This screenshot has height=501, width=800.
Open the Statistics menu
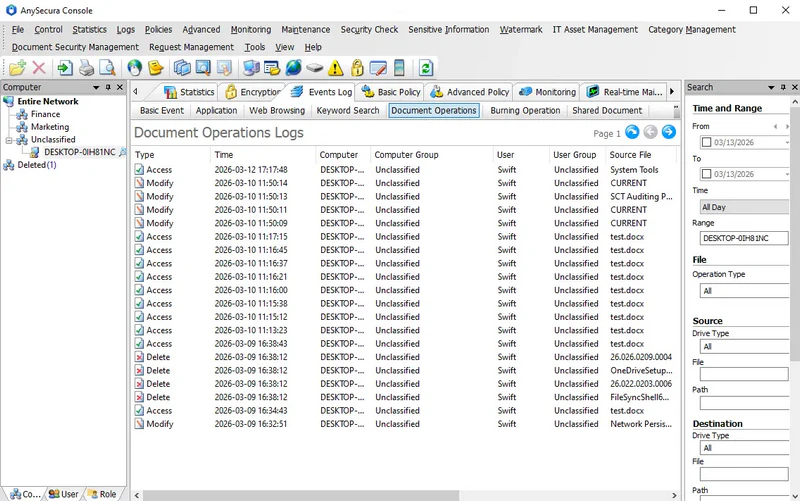click(89, 30)
